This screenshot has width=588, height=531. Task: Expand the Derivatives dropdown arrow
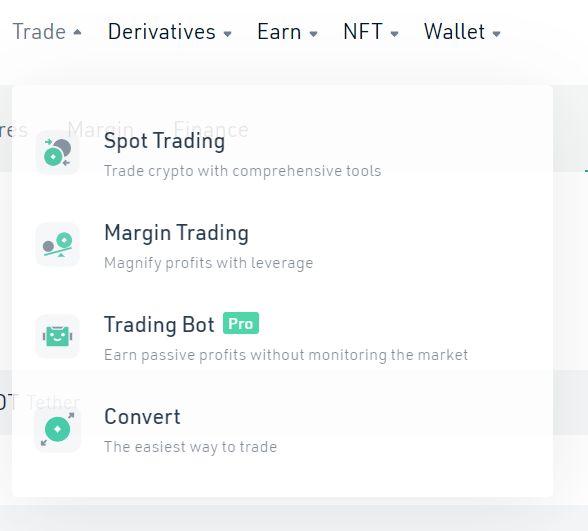(227, 34)
